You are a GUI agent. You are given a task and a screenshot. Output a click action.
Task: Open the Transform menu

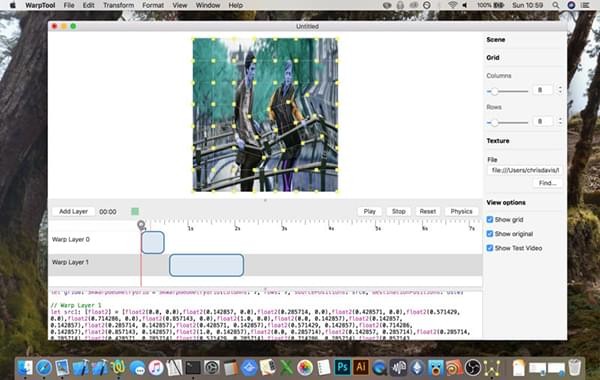119,5
